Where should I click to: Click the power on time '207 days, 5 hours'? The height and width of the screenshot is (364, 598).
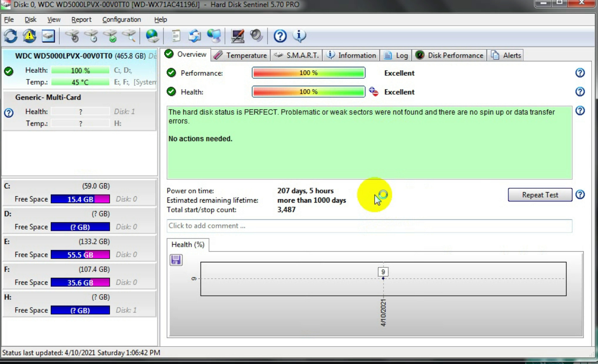coord(305,191)
